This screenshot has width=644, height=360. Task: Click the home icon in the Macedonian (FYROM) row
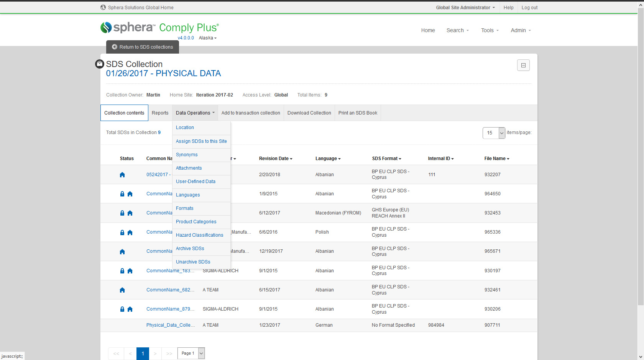coord(130,213)
